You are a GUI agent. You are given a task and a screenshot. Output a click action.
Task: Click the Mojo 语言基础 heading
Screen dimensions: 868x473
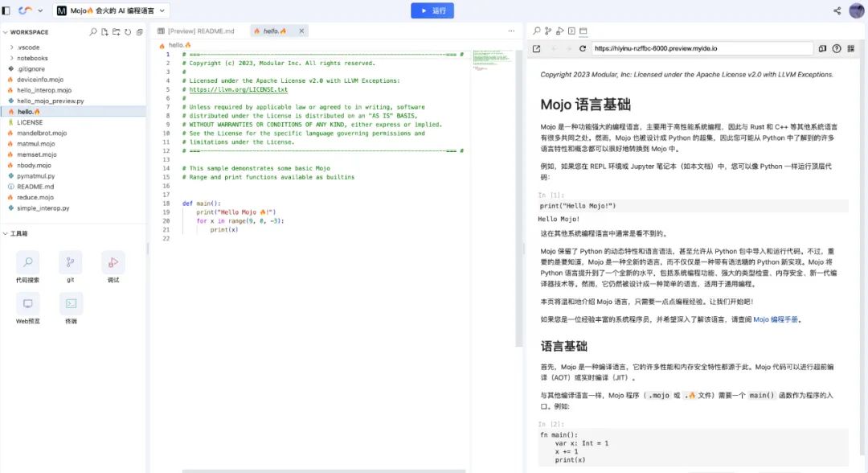click(586, 105)
